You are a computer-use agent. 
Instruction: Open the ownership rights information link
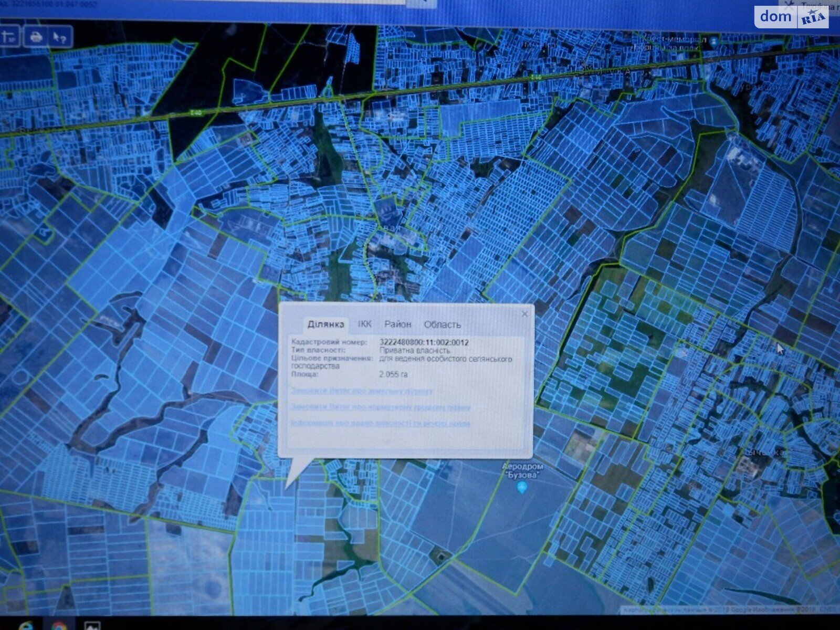pos(381,423)
